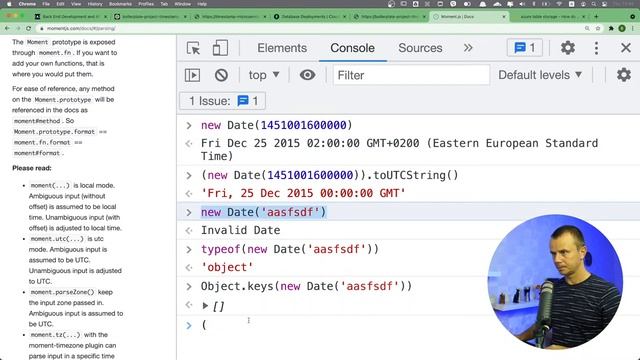The image size is (640, 360).
Task: Switch to the Sources tab
Action: 420,48
